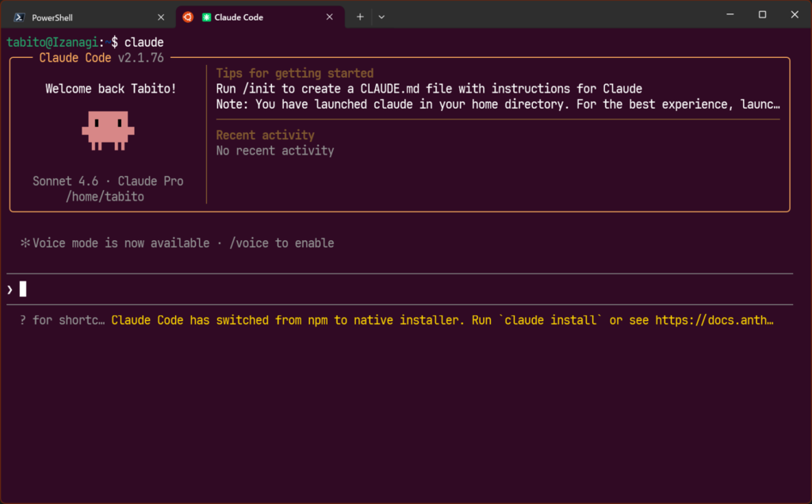Viewport: 812px width, 504px height.
Task: Click 'No recent activity' text
Action: (275, 151)
